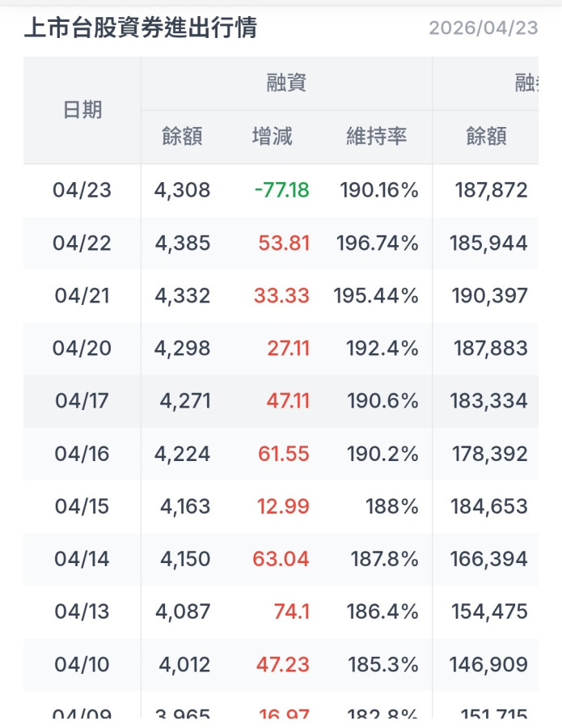Screen dimensions: 562x728
Task: Click the 178,392 balance value
Action: 490,454
